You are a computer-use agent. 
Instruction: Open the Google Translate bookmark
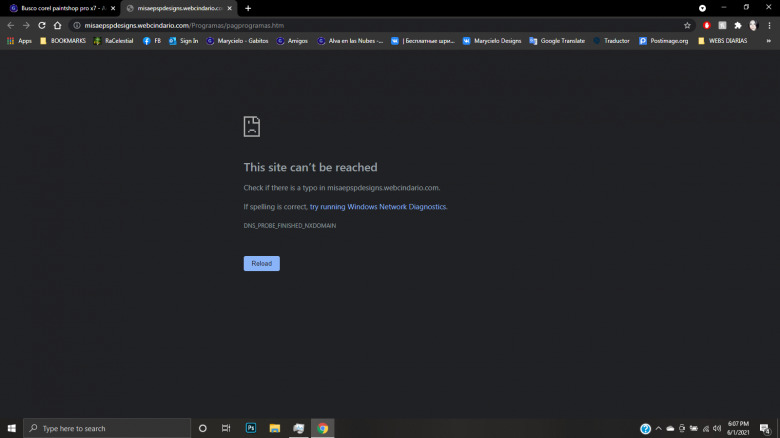tap(557, 41)
